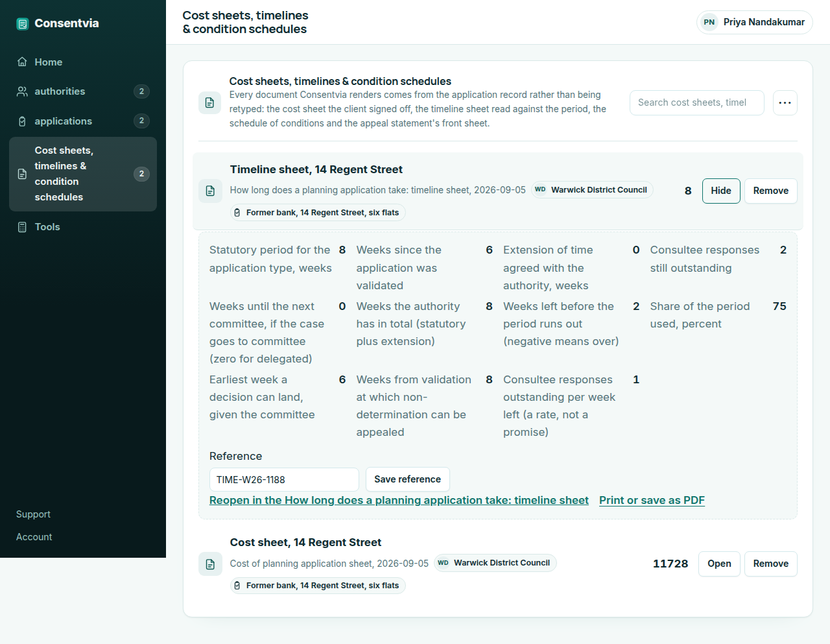830x644 pixels.
Task: Open Home via its house icon
Action: (x=22, y=62)
